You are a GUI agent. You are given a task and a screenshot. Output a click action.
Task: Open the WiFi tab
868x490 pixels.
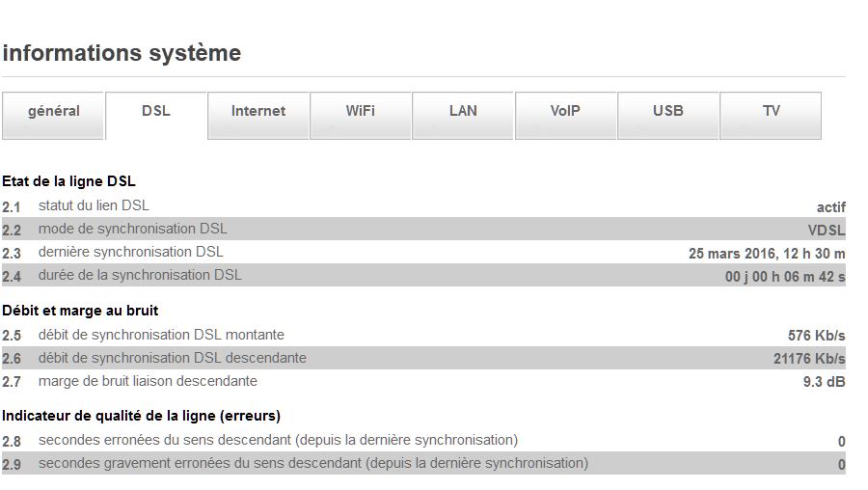(361, 112)
